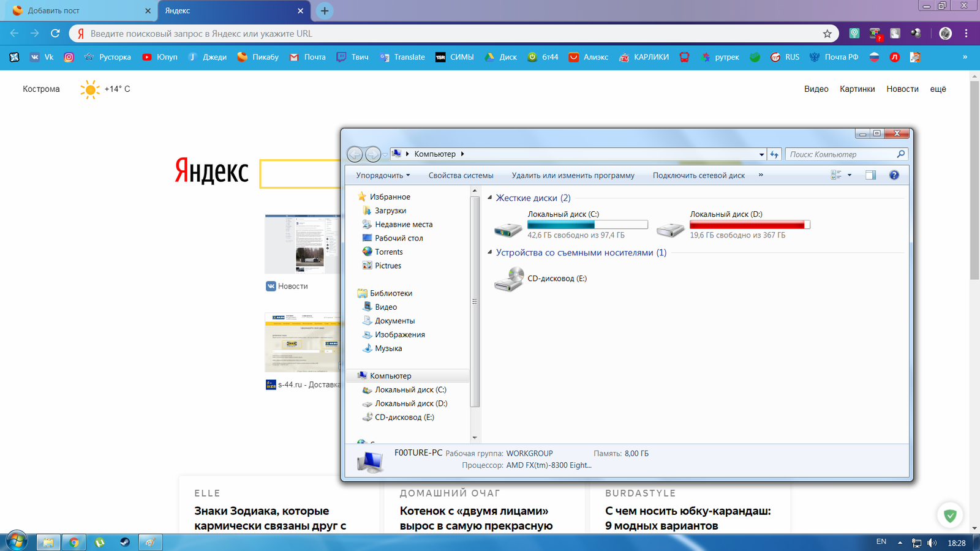
Task: Click the Explorer back arrow button
Action: 355,154
